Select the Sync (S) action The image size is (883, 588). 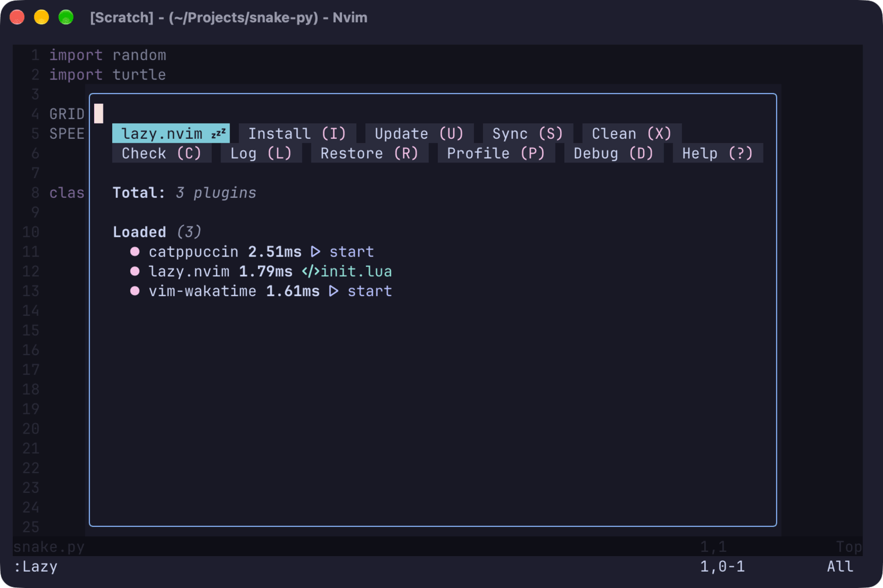click(x=528, y=134)
